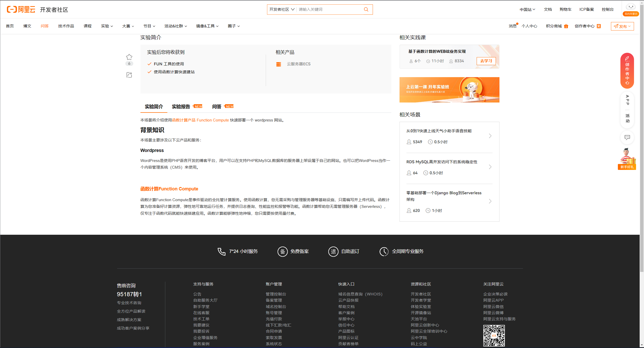Open 控制台 in the top bar
The image size is (644, 348).
point(608,9)
